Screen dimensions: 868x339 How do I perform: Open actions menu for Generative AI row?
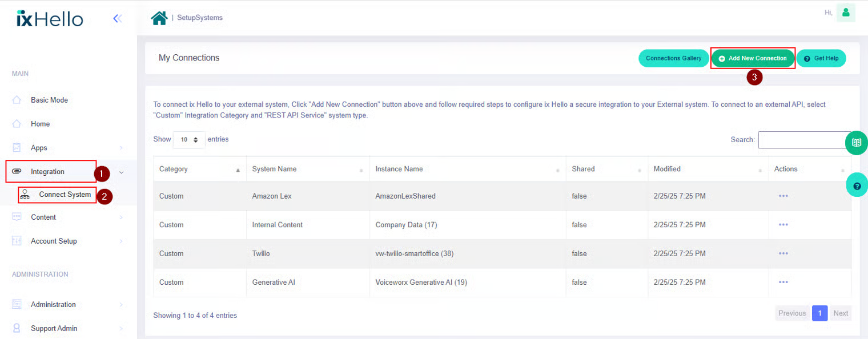(783, 282)
